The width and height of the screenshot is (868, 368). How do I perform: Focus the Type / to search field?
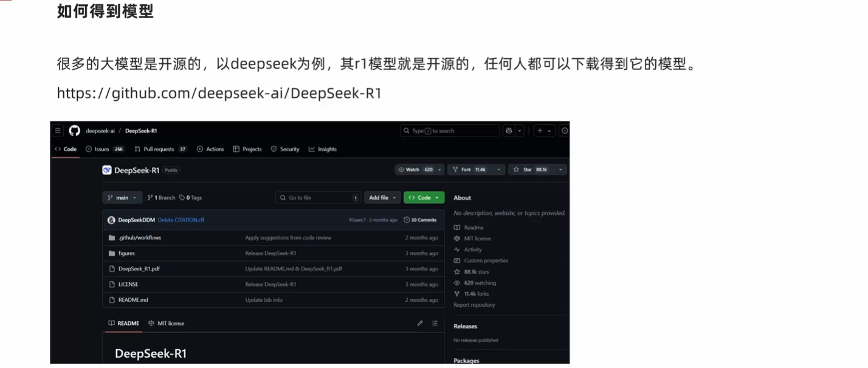pyautogui.click(x=450, y=131)
